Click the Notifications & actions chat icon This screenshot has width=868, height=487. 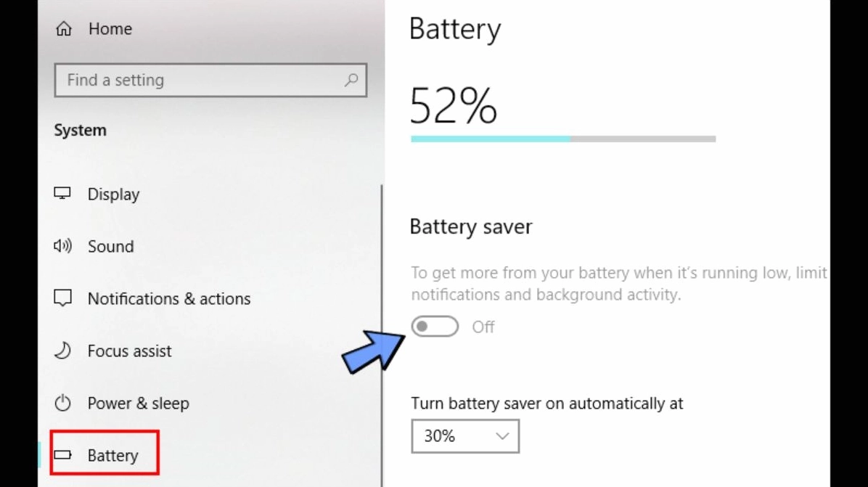point(62,298)
